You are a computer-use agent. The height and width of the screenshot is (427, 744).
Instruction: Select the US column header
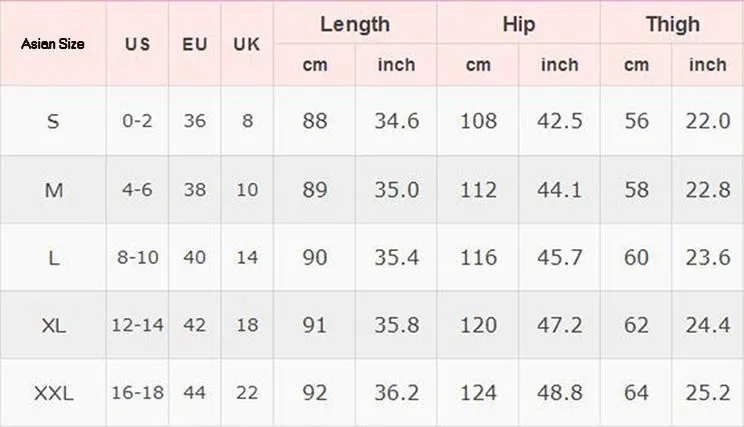tap(137, 44)
